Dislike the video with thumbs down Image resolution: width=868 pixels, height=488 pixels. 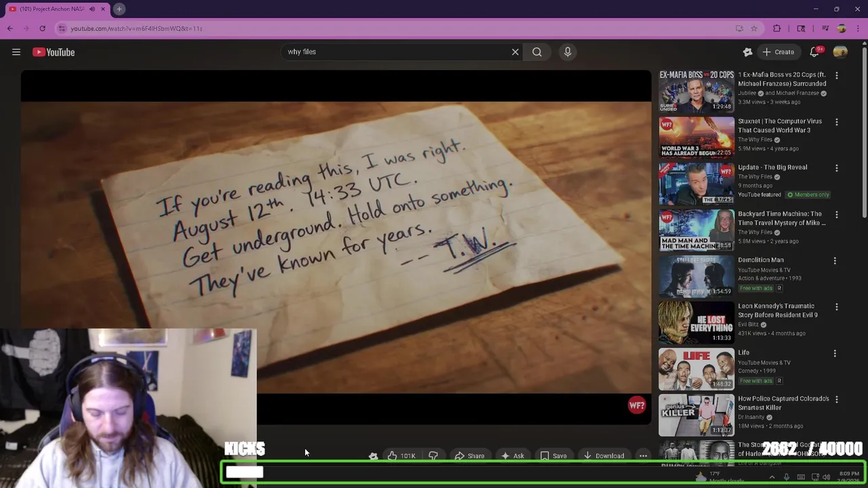tap(433, 456)
